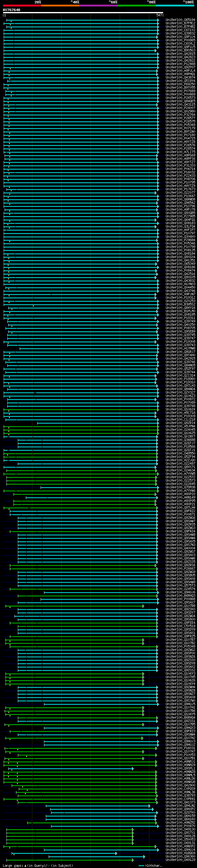Select UniRef100_A9PHQ1 label

[180, 74]
